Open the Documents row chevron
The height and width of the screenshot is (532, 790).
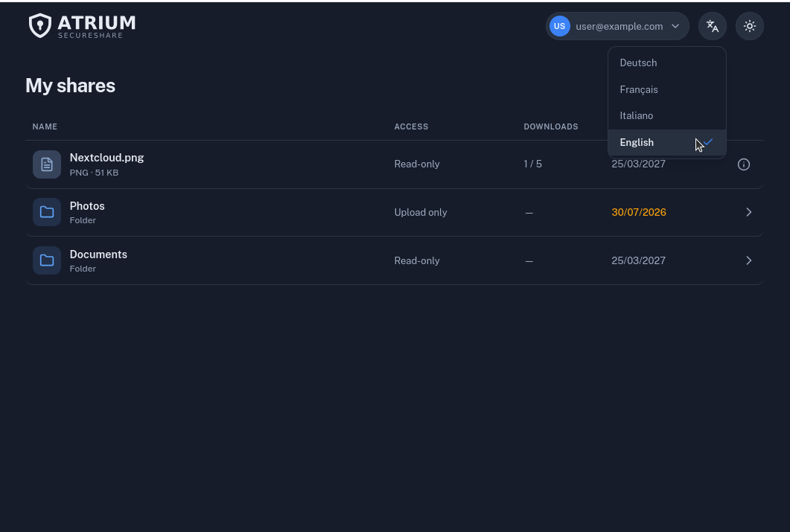coord(749,260)
